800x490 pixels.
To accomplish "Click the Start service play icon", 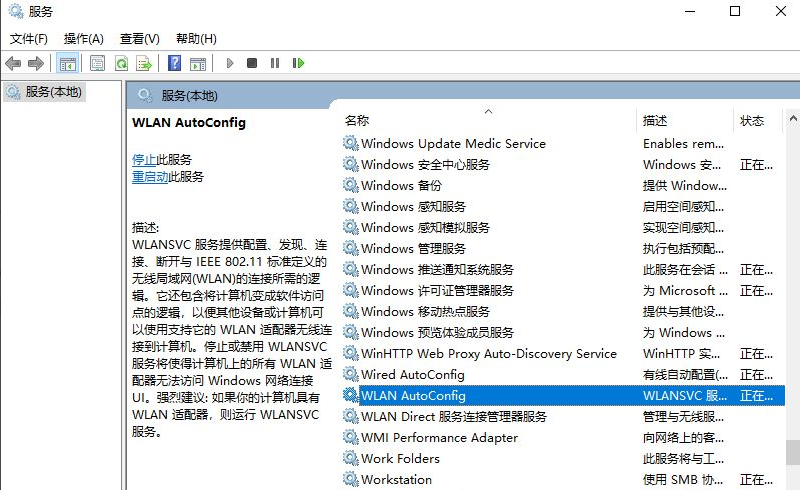I will [x=230, y=63].
